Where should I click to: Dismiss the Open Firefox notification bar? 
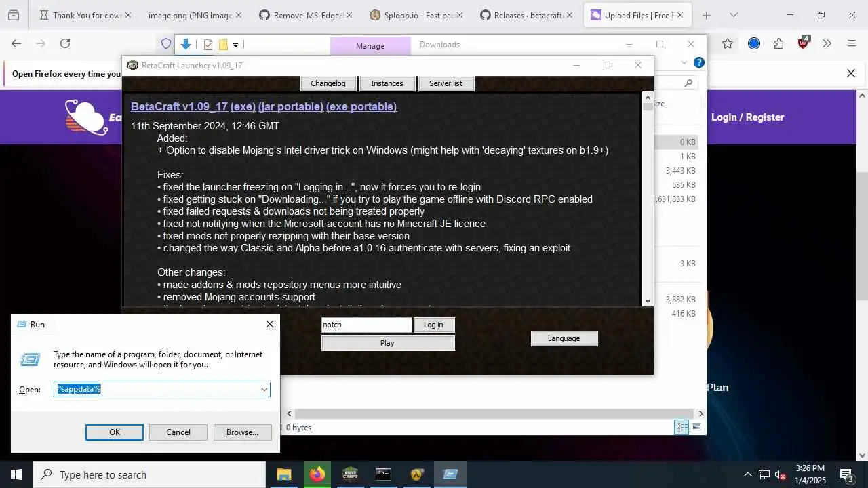click(x=851, y=73)
